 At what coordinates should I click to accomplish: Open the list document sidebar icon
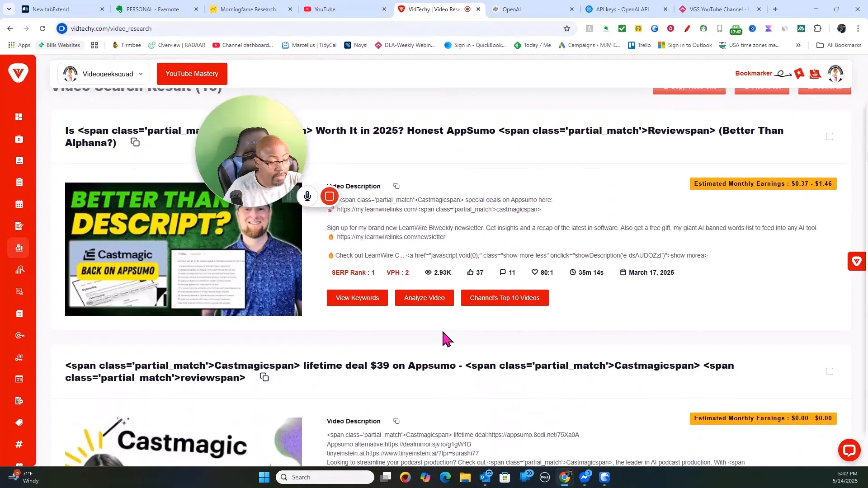coord(19,314)
